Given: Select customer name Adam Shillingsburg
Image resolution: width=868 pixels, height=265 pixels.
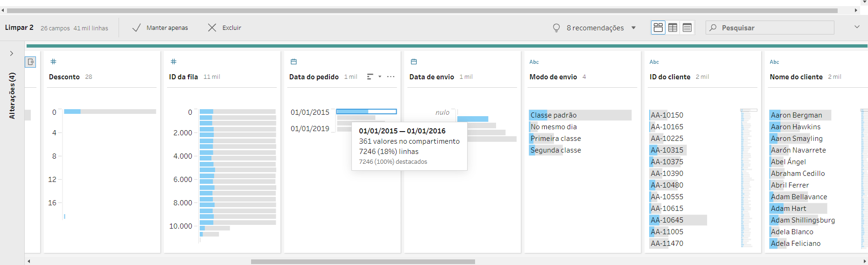Looking at the screenshot, I should point(803,220).
